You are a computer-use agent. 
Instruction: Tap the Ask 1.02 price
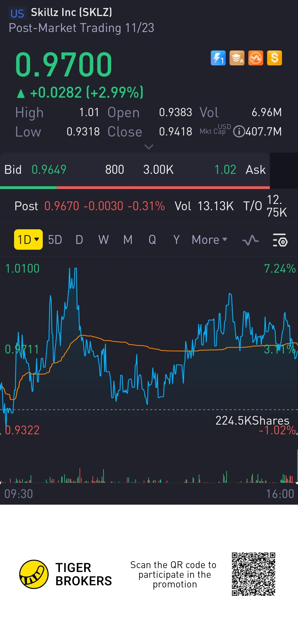tap(225, 170)
